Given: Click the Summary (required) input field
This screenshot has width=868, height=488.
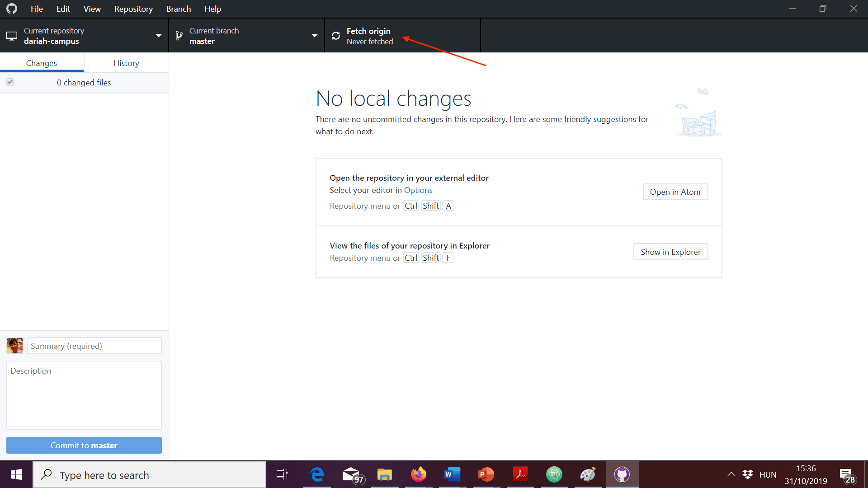Looking at the screenshot, I should [x=94, y=346].
